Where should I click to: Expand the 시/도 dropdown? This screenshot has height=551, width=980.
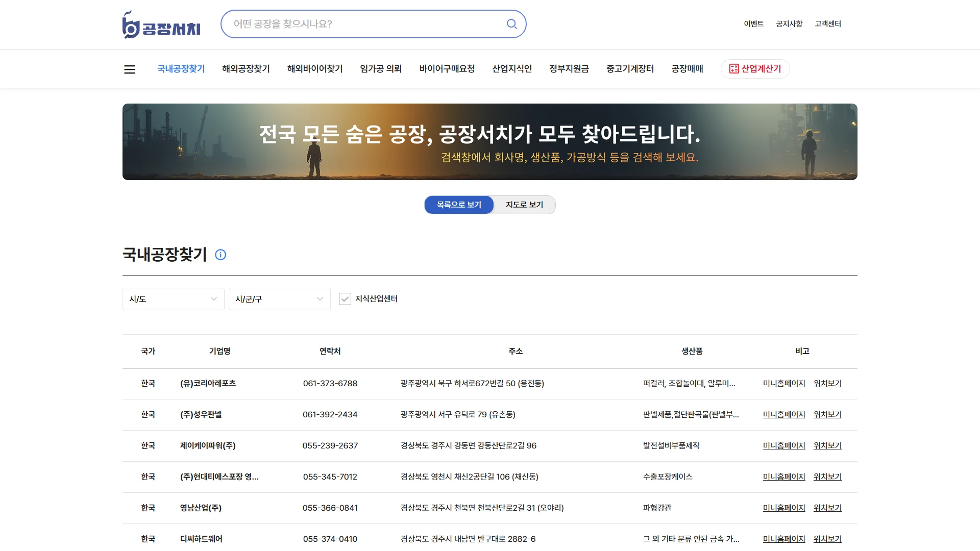174,299
